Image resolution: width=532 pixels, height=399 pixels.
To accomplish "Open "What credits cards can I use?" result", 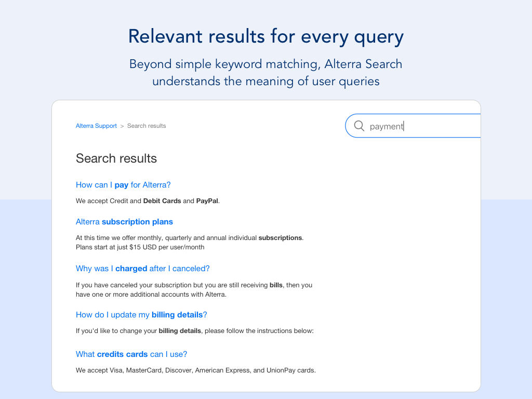I will tap(131, 354).
